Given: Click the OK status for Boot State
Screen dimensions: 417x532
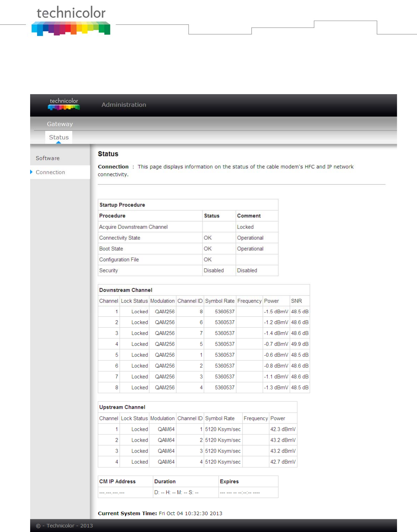Looking at the screenshot, I should tap(208, 248).
